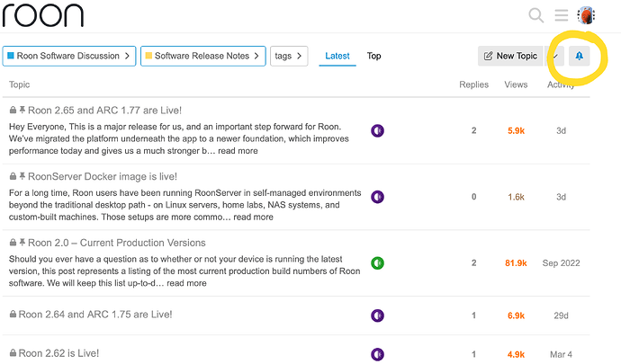Image resolution: width=621 pixels, height=364 pixels.
Task: Click reply count 0 for RoonServer Docker topic
Action: 473,197
